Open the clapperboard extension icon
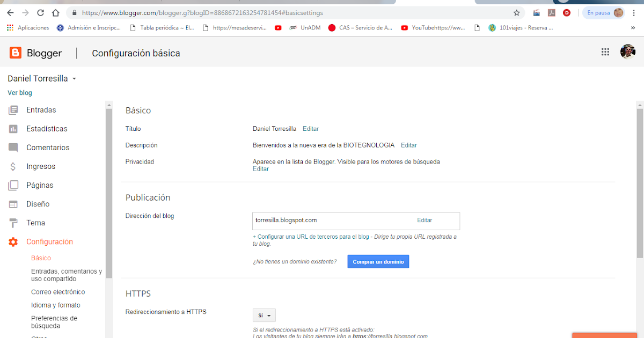The image size is (644, 338). click(536, 12)
